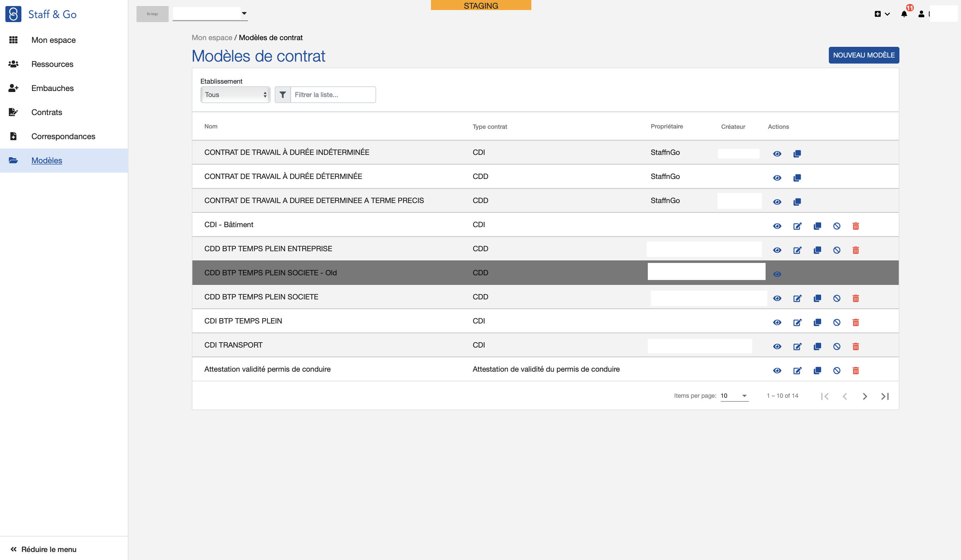Click the delete trash icon for CDD BTP TEMPS PLEIN SOCIETE
961x560 pixels.
click(x=856, y=299)
